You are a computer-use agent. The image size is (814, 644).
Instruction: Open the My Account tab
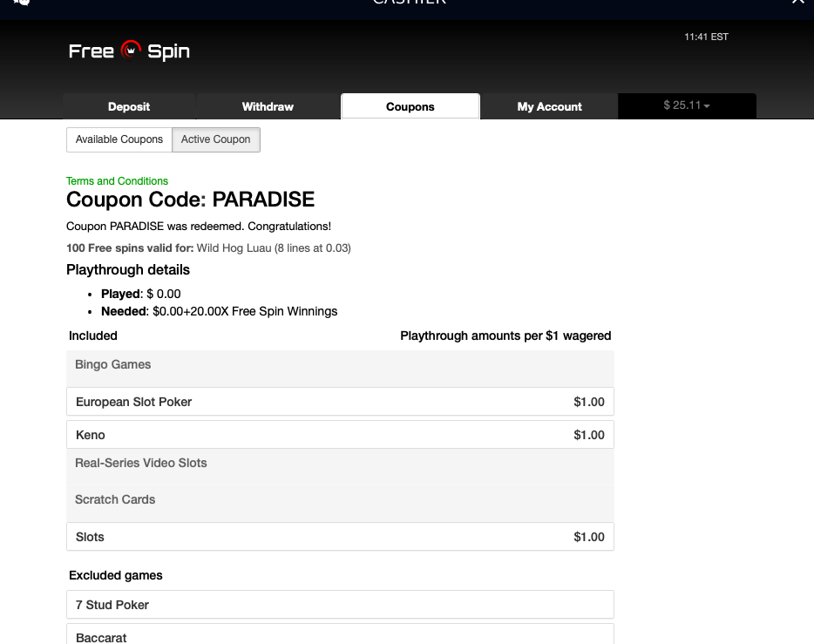[x=549, y=106]
